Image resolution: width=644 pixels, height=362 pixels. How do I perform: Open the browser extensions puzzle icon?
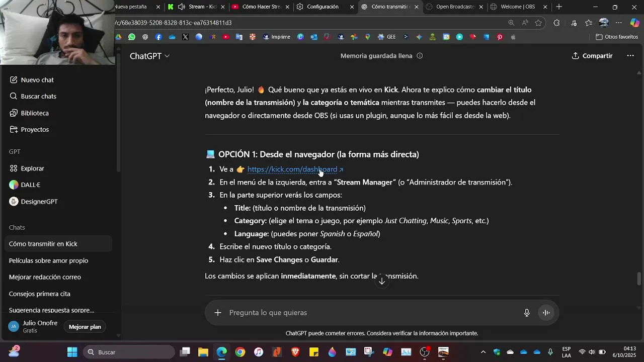click(556, 23)
